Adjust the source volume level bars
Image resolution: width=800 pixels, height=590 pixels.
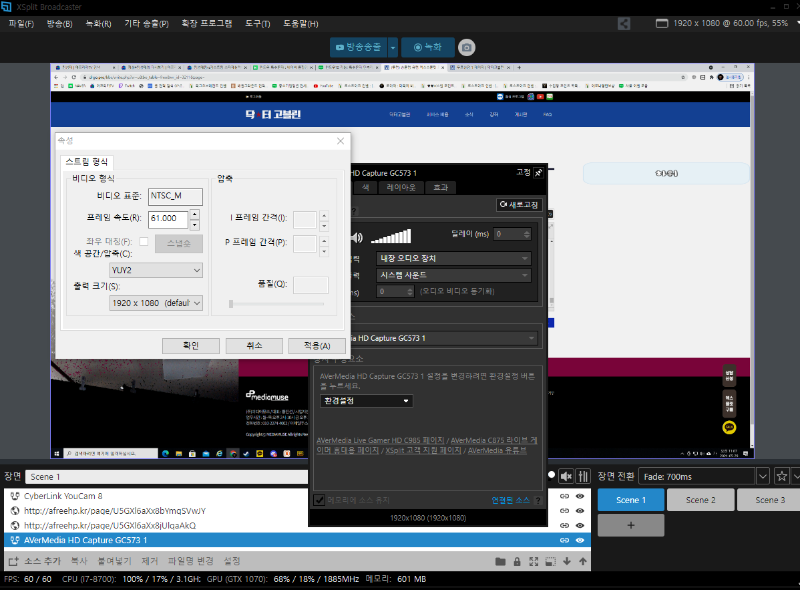[391, 236]
